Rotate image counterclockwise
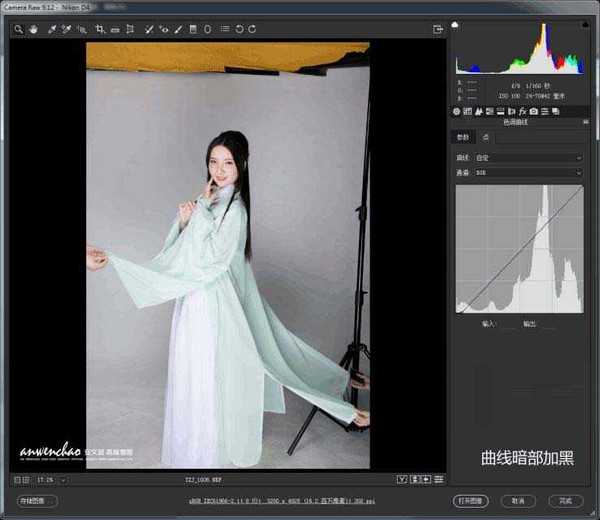This screenshot has height=520, width=600. 239,29
